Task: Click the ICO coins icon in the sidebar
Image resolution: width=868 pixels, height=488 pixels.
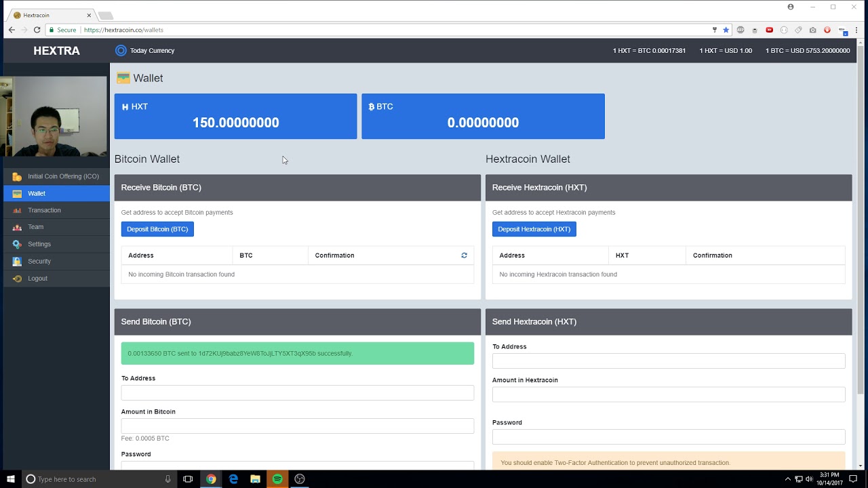Action: (x=17, y=176)
